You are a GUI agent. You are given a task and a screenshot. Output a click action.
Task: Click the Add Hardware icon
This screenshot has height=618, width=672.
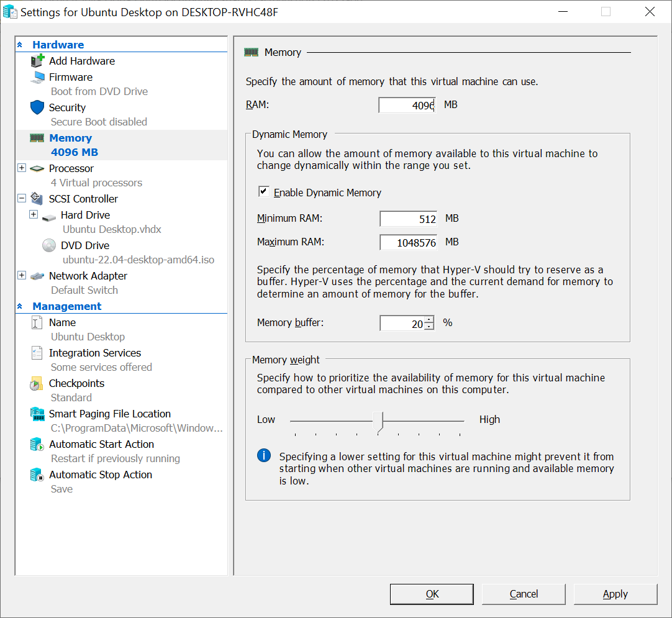click(37, 60)
